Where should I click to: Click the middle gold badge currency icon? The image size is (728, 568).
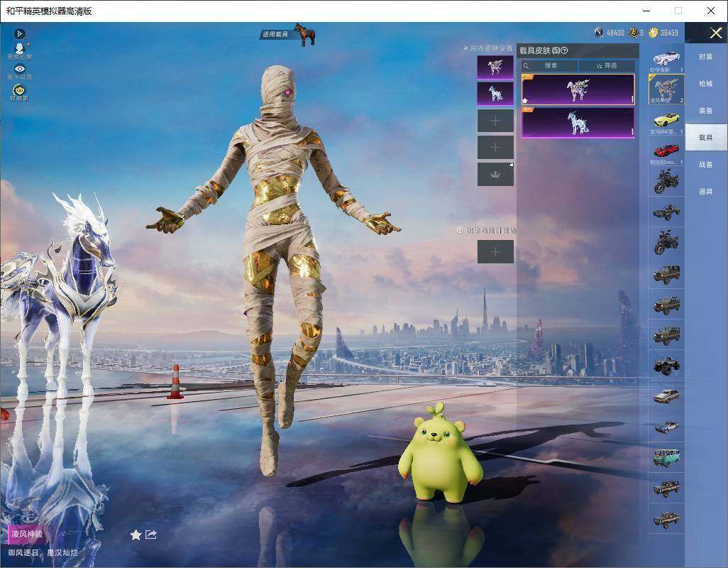pyautogui.click(x=634, y=33)
